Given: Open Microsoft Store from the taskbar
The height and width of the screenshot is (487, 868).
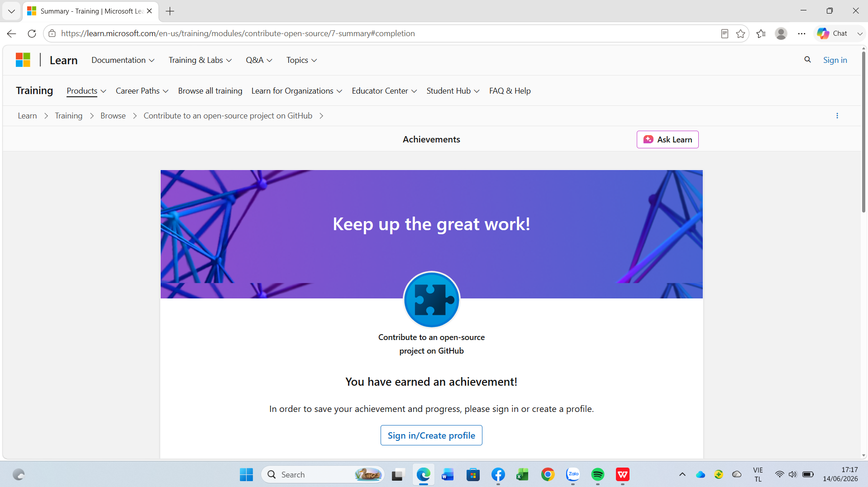Looking at the screenshot, I should (473, 474).
